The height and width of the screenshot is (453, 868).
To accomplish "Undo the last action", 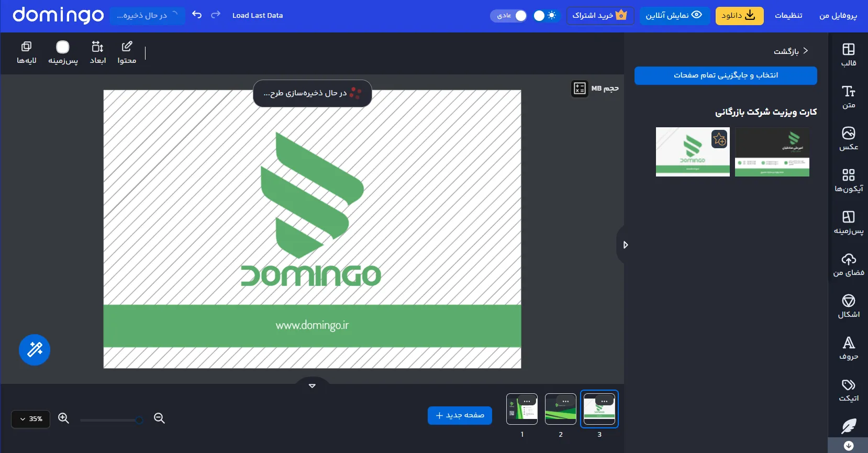I will (197, 15).
